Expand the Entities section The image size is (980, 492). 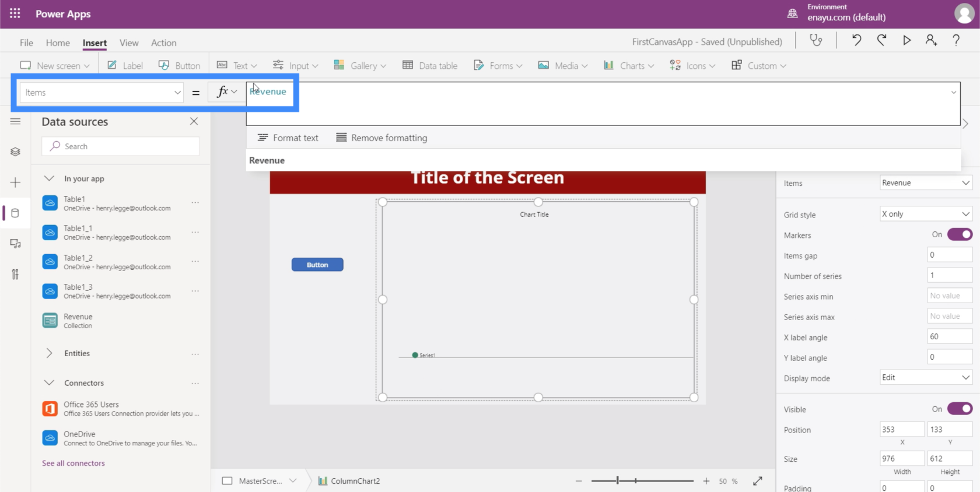point(50,353)
